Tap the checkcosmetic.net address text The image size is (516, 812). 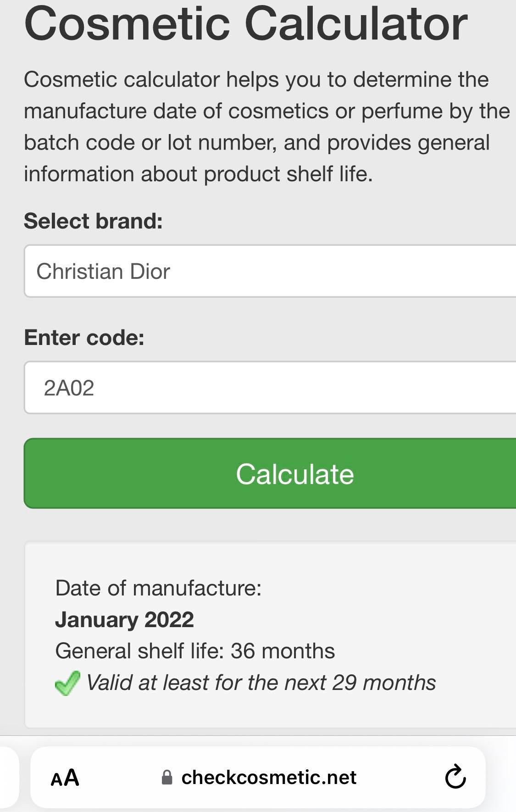pyautogui.click(x=269, y=777)
